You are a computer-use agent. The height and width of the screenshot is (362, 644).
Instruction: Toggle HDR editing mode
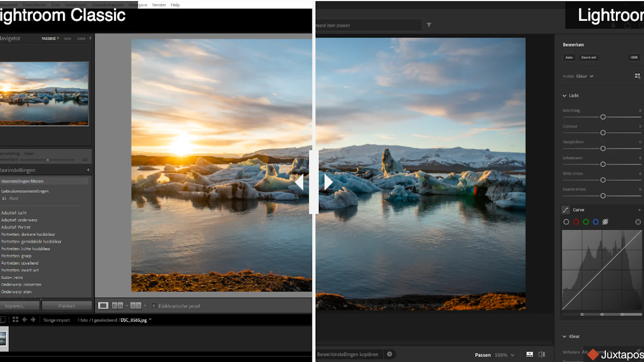coord(634,58)
